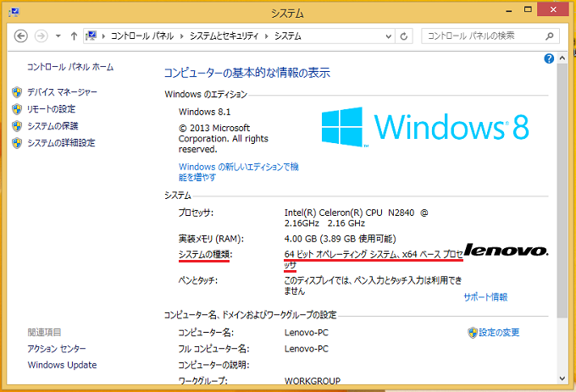The image size is (576, 392).
Task: Click 実装メモリ (RAM) label
Action: pyautogui.click(x=211, y=239)
